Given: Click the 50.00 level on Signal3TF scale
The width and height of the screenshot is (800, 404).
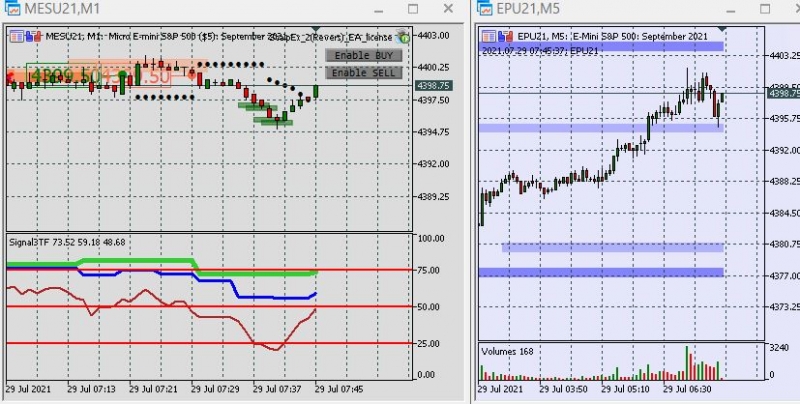Looking at the screenshot, I should tap(429, 307).
